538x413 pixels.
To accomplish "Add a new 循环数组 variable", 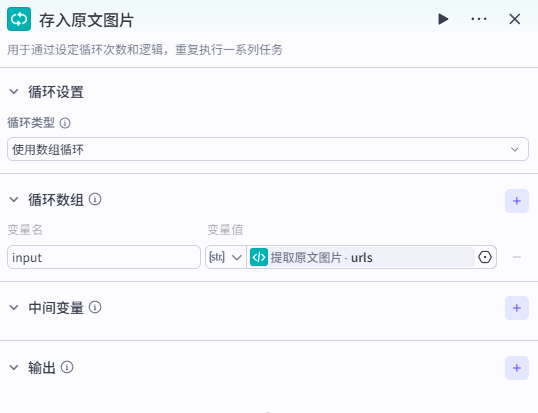I will click(x=517, y=201).
